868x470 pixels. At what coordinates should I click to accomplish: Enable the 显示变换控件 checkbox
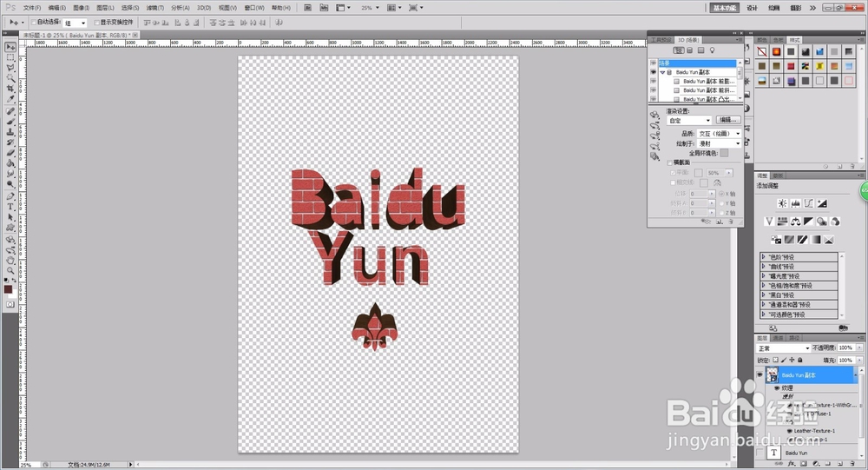click(x=97, y=23)
